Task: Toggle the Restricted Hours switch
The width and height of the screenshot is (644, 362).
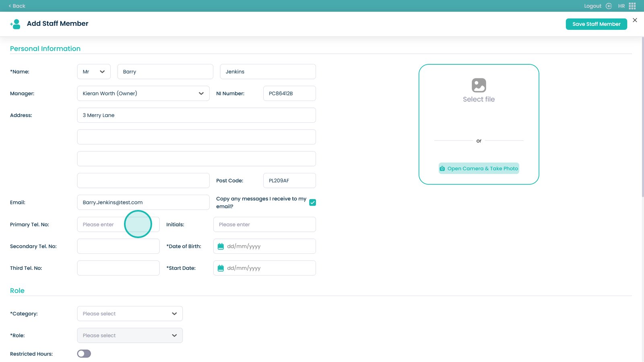Action: [84, 354]
